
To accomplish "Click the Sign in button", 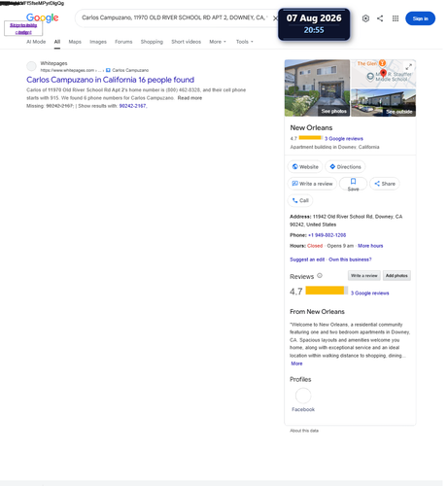I will click(x=420, y=18).
